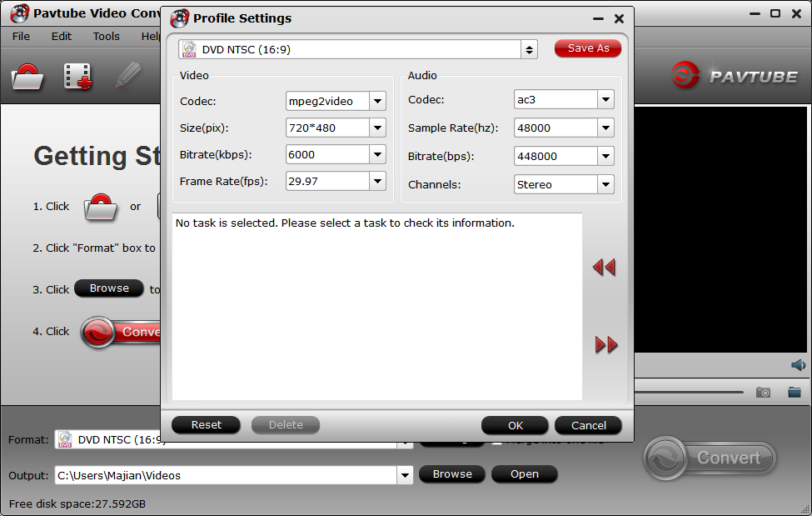Open the Edit menu
The height and width of the screenshot is (516, 812).
coord(61,37)
